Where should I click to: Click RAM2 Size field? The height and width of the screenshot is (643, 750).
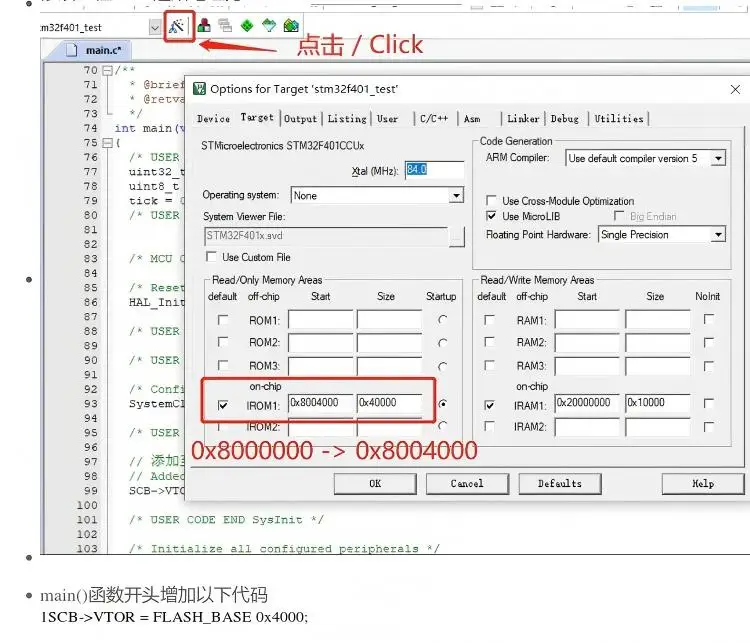(658, 343)
